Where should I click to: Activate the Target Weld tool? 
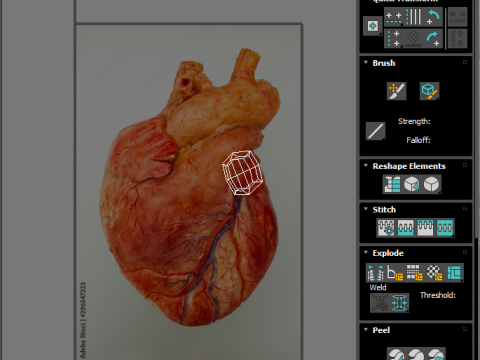coord(380,303)
